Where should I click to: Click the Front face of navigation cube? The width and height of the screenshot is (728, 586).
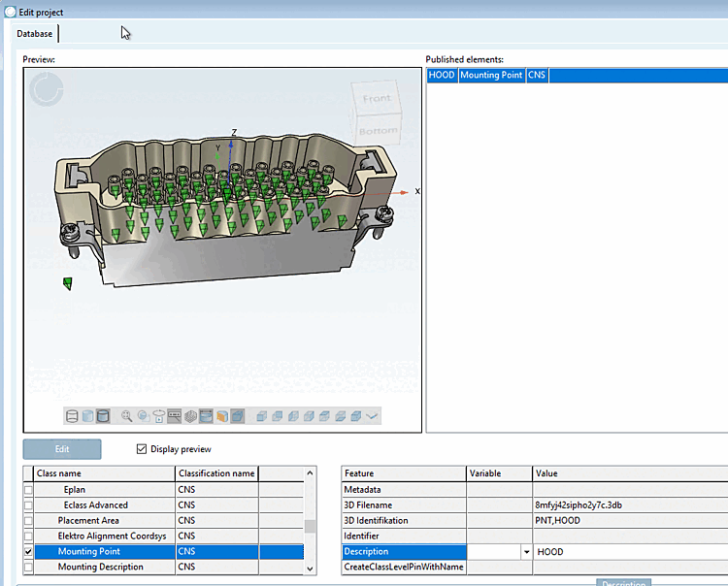pyautogui.click(x=376, y=100)
